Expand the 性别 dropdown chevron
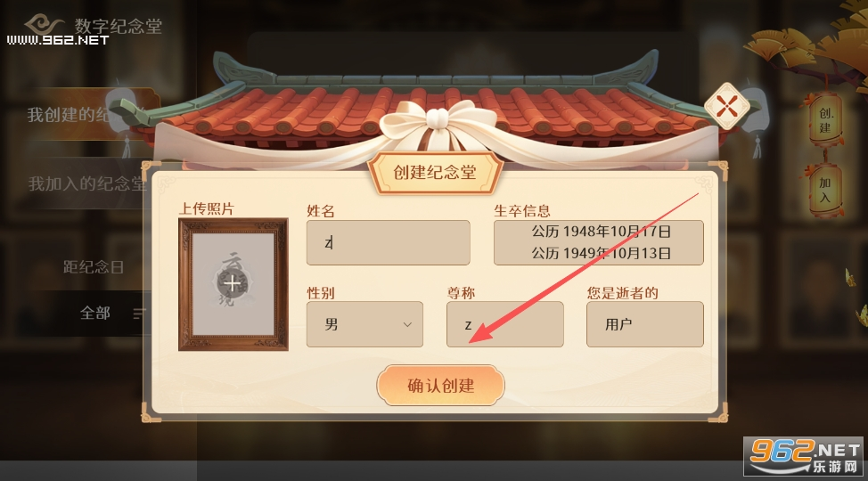 pos(407,324)
